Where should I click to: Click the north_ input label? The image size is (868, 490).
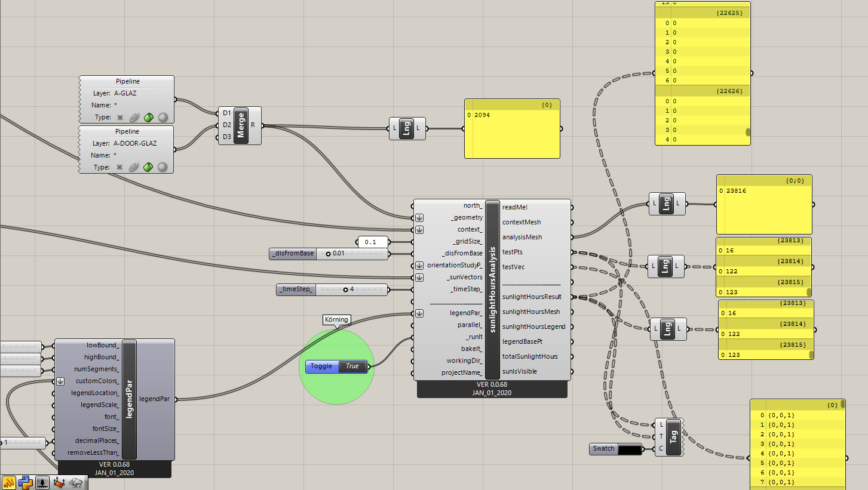tap(473, 206)
